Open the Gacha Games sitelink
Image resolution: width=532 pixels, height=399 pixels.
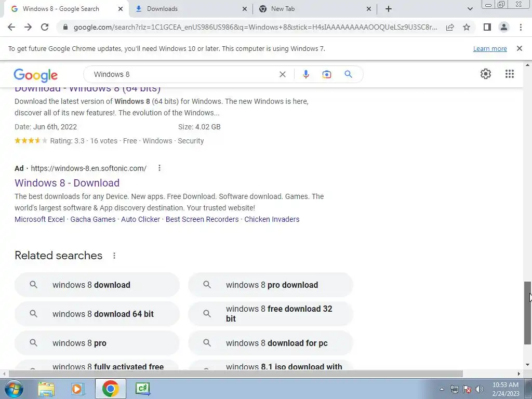tap(93, 219)
